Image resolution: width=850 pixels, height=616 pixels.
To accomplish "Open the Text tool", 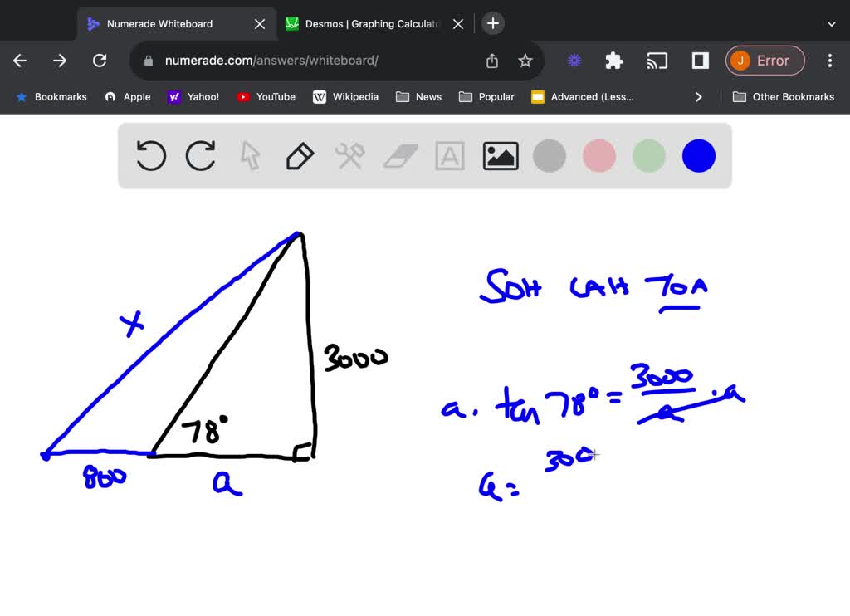I will pos(450,155).
